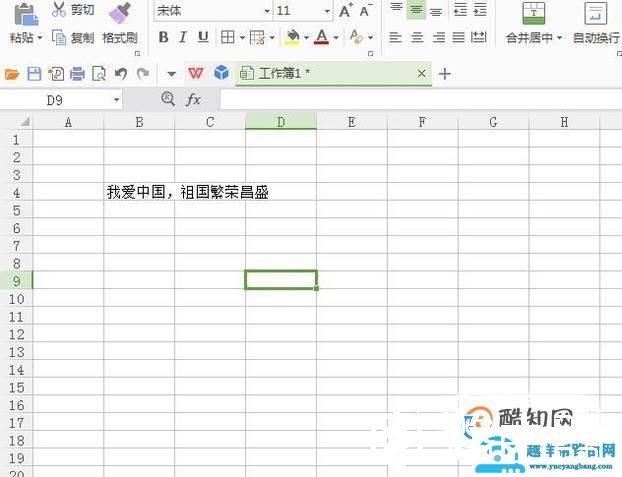This screenshot has height=477, width=622.
Task: Click the Paste (粘贴) clipboard icon
Action: [26, 15]
